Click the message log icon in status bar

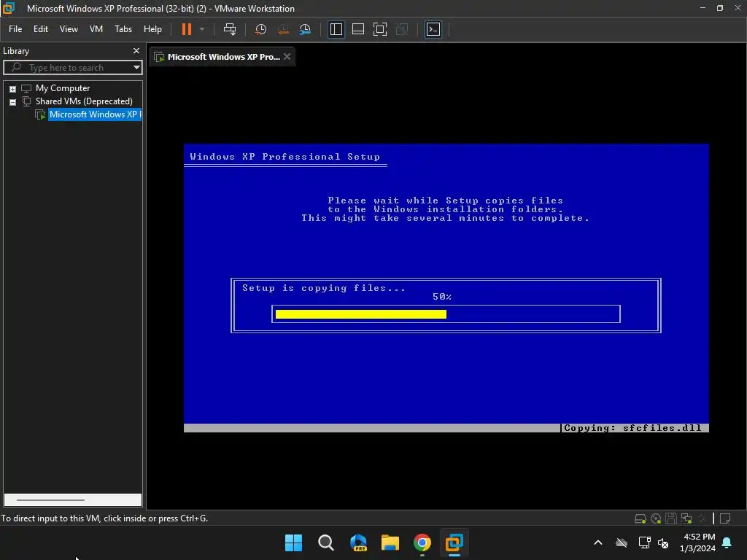(x=724, y=518)
